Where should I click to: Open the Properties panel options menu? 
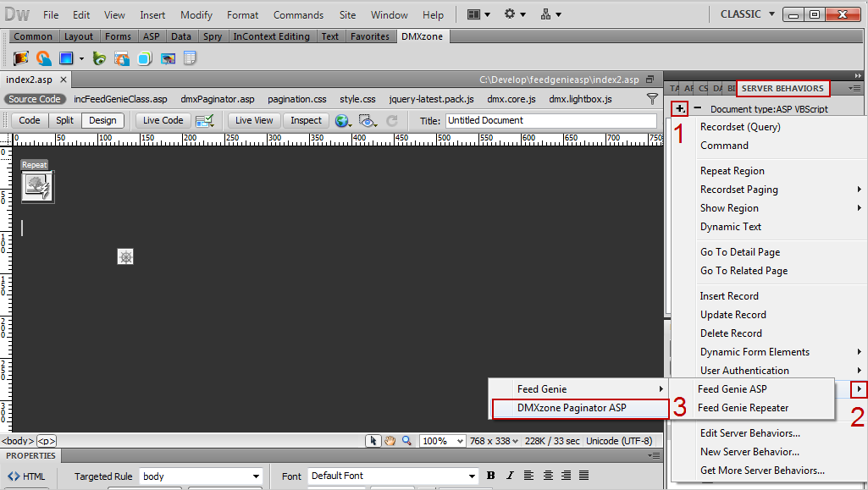coord(654,455)
